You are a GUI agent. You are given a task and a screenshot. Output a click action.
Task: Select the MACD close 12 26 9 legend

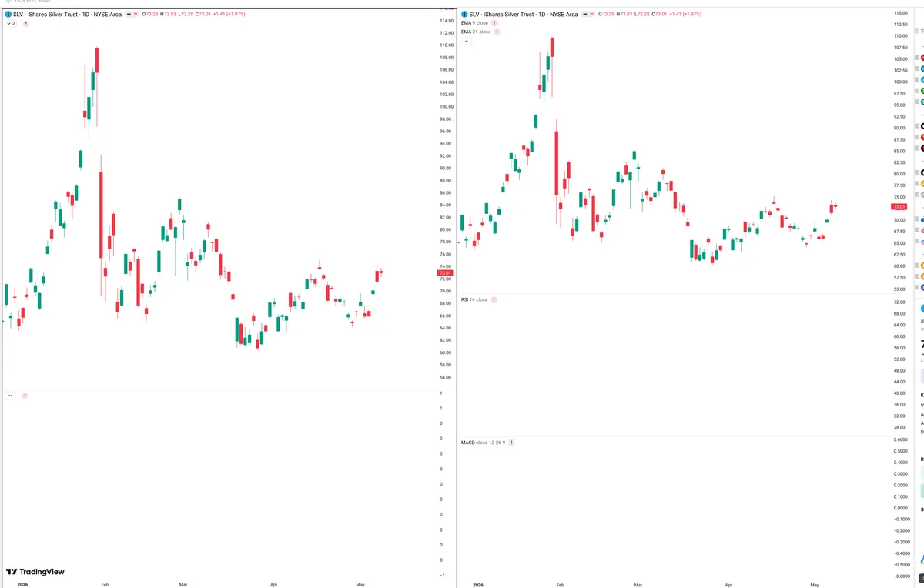(x=483, y=443)
